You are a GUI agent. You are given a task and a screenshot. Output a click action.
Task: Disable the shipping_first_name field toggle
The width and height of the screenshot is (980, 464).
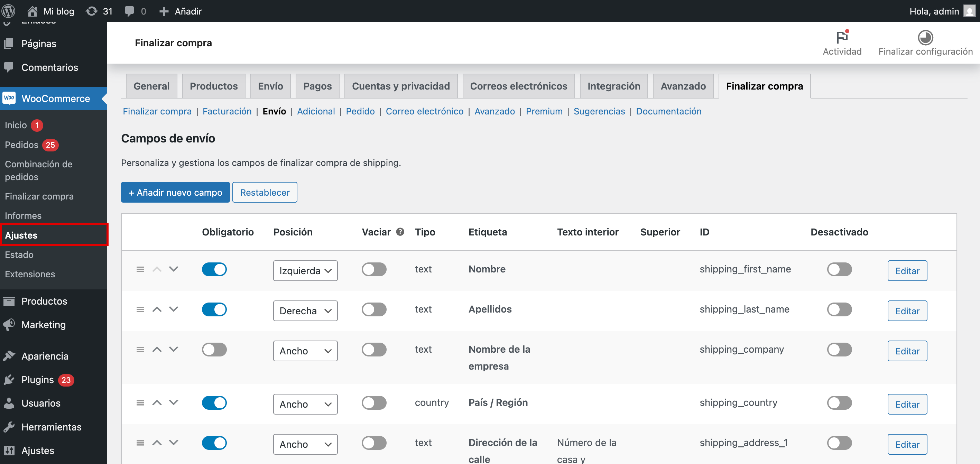[x=839, y=269]
